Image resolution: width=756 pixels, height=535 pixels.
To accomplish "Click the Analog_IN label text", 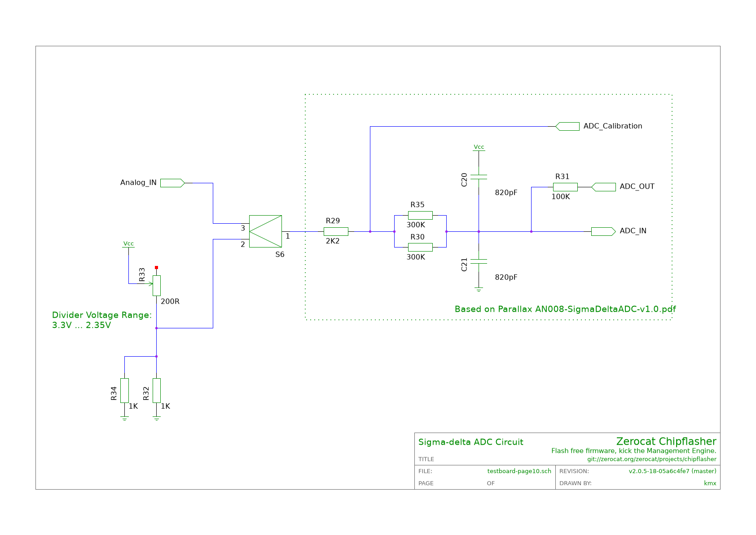I will pyautogui.click(x=138, y=183).
